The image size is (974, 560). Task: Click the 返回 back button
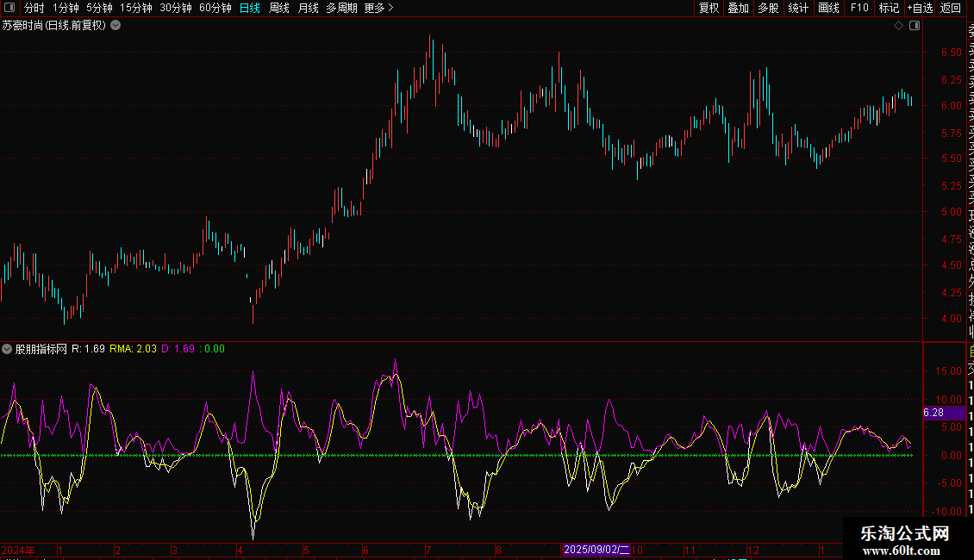tap(951, 8)
